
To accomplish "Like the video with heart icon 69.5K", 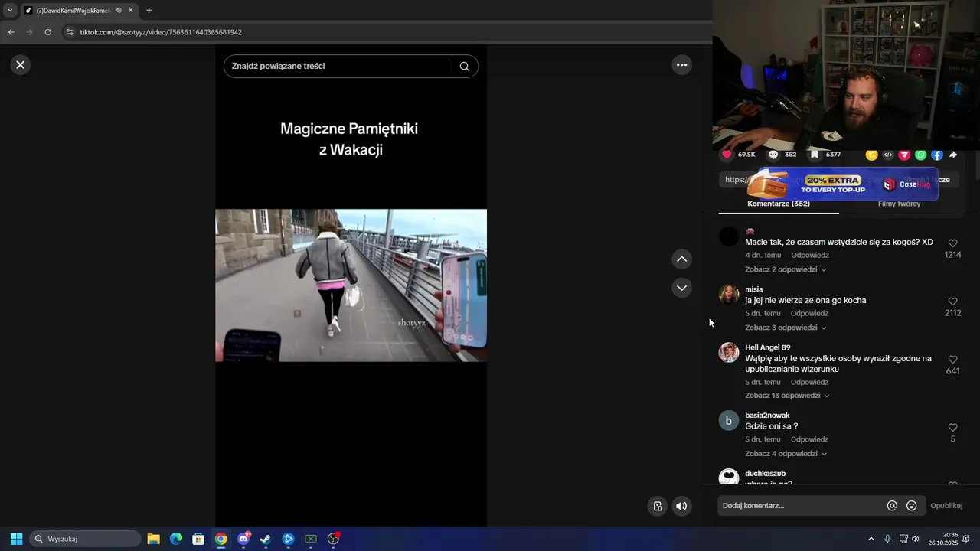I will point(727,155).
